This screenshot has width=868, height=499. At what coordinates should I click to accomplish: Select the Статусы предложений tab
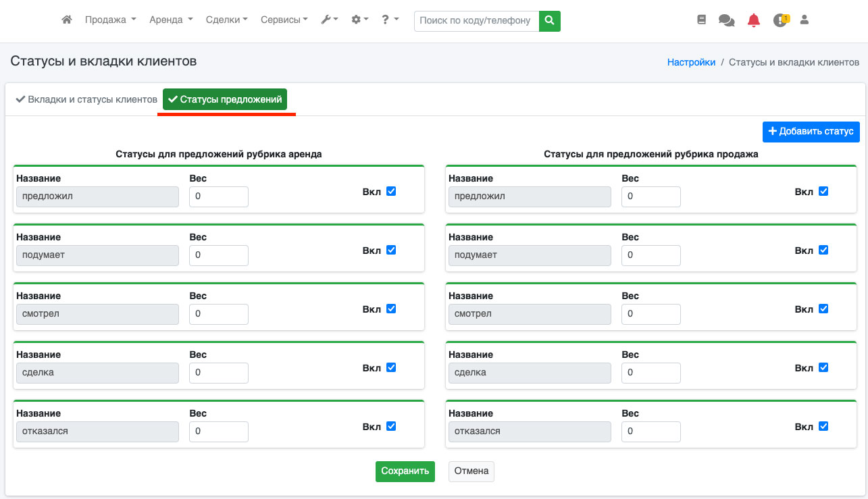click(225, 99)
